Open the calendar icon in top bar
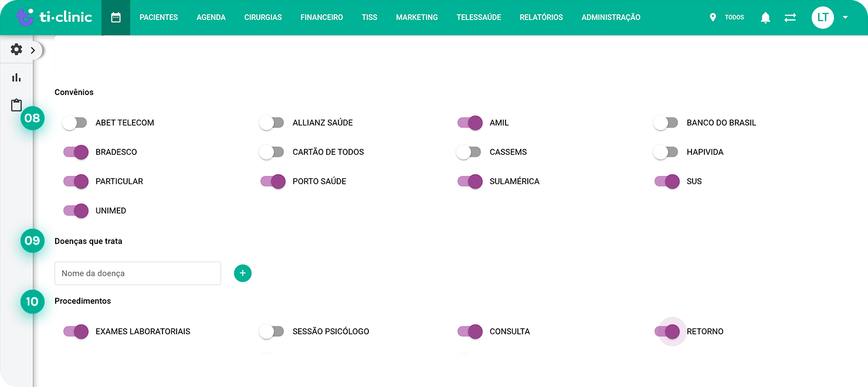This screenshot has height=387, width=868. (x=116, y=18)
